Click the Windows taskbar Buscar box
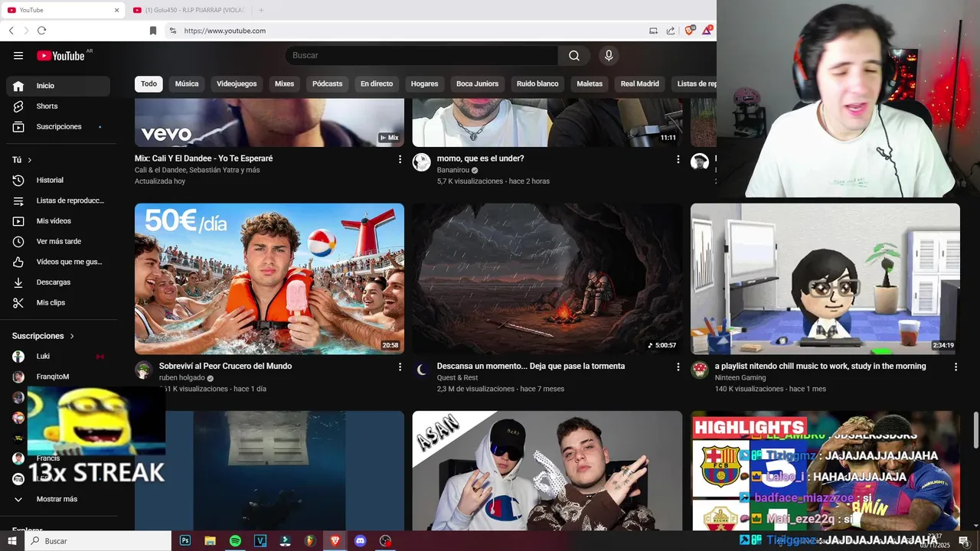The image size is (980, 551). pyautogui.click(x=98, y=541)
